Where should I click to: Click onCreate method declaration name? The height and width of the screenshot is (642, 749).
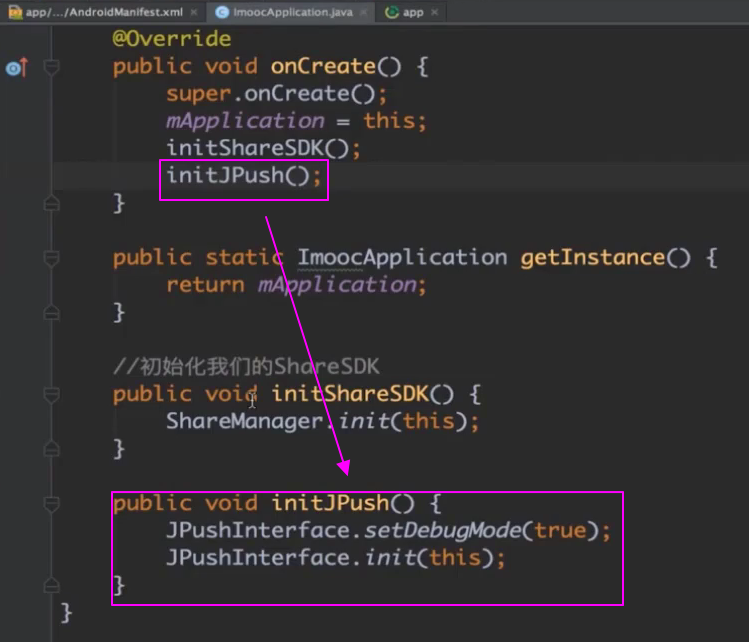click(x=323, y=66)
